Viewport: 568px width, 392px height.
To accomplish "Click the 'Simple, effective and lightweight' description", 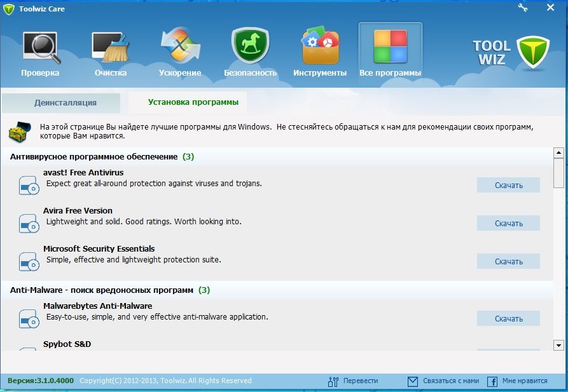I will click(134, 259).
